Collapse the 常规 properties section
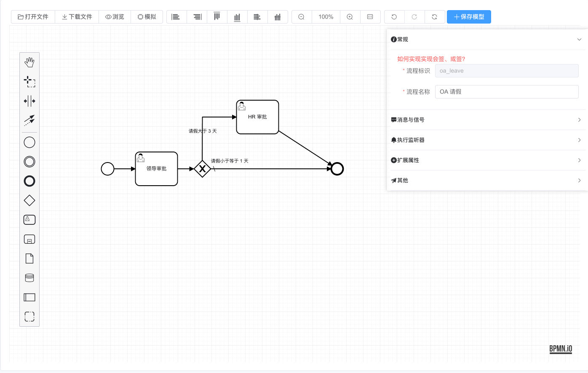Screen dimensions: 588x373 coord(579,39)
